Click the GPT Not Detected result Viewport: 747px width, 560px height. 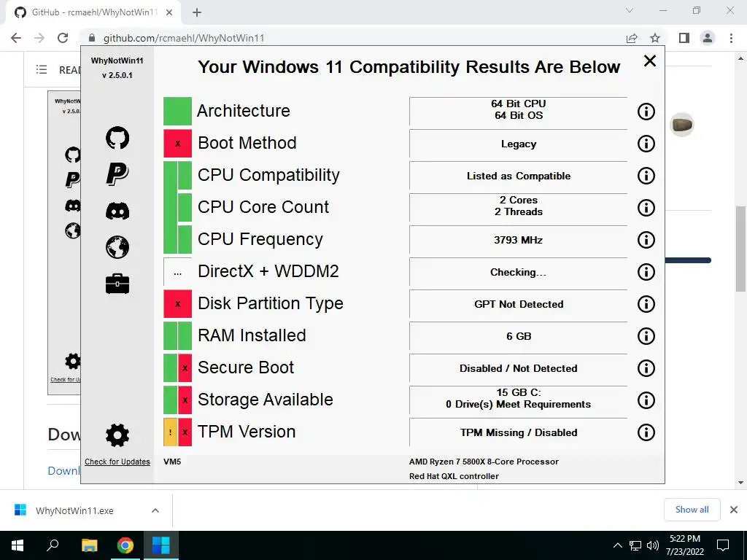coord(519,304)
